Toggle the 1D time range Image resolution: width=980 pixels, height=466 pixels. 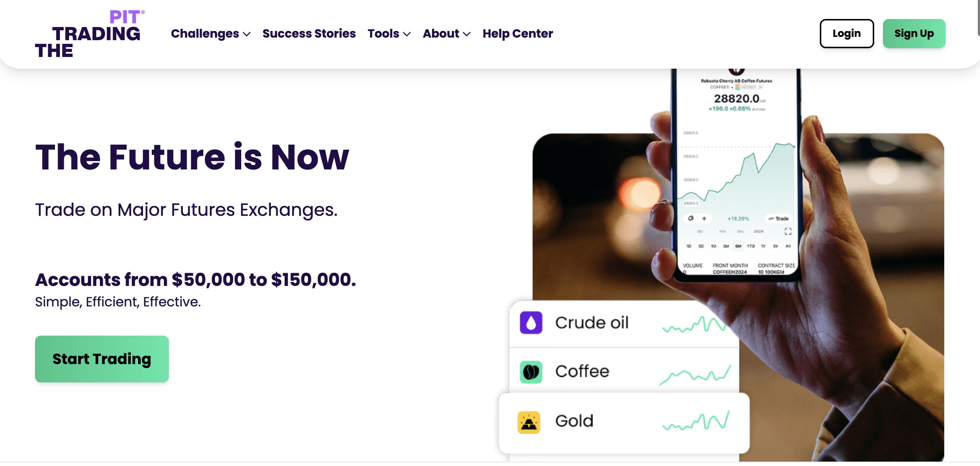click(x=689, y=246)
